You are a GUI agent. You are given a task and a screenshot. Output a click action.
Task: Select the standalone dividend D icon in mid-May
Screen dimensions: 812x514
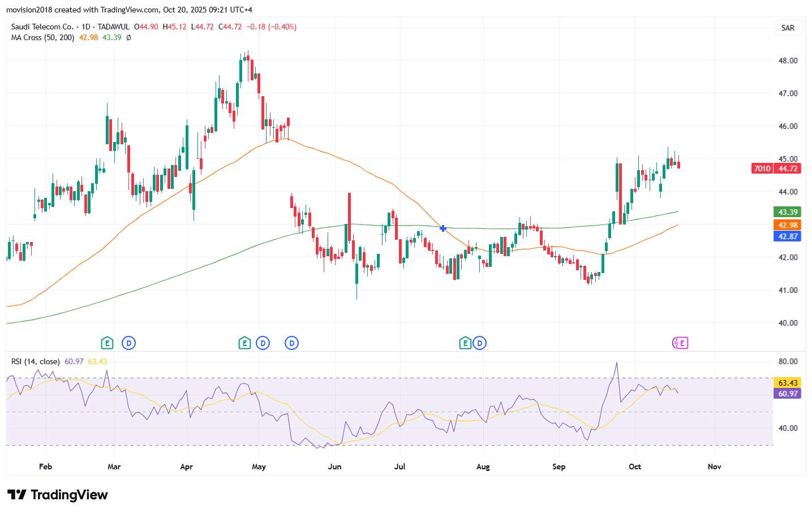tap(291, 343)
